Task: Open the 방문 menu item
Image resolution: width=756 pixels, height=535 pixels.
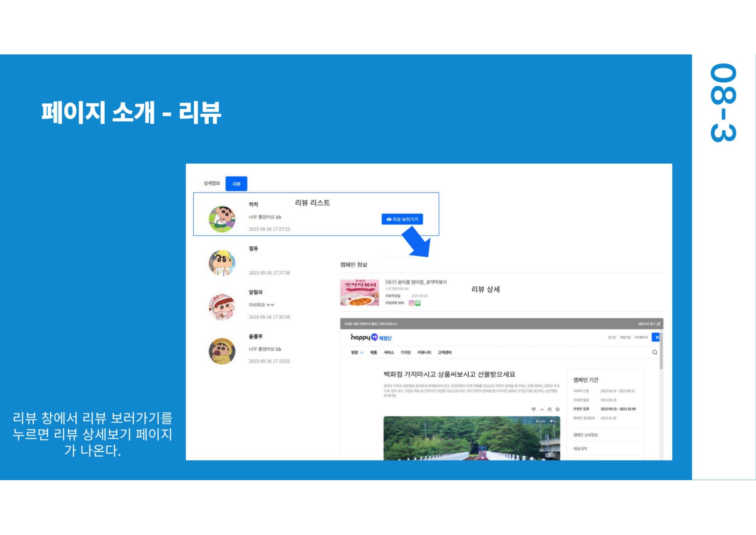Action: [355, 352]
